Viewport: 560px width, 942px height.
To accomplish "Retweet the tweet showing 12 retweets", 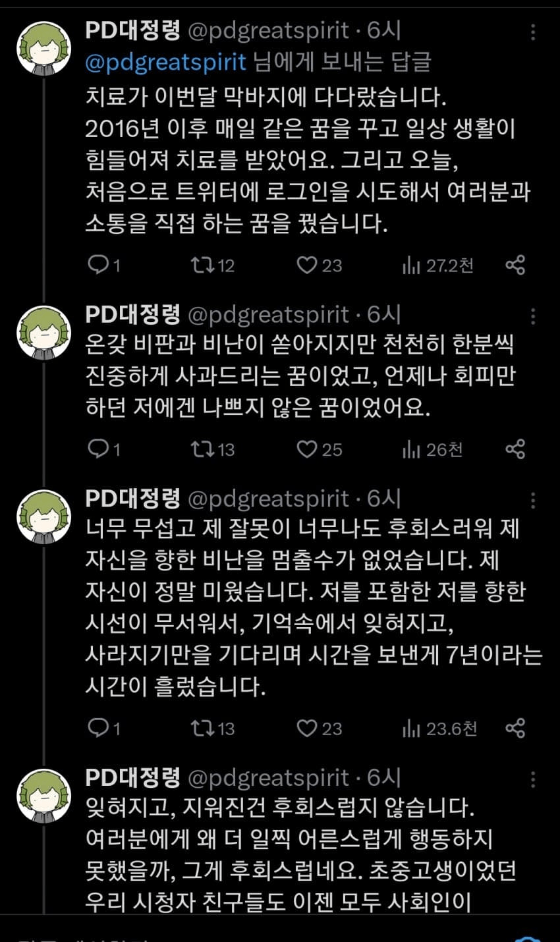I will (x=212, y=265).
